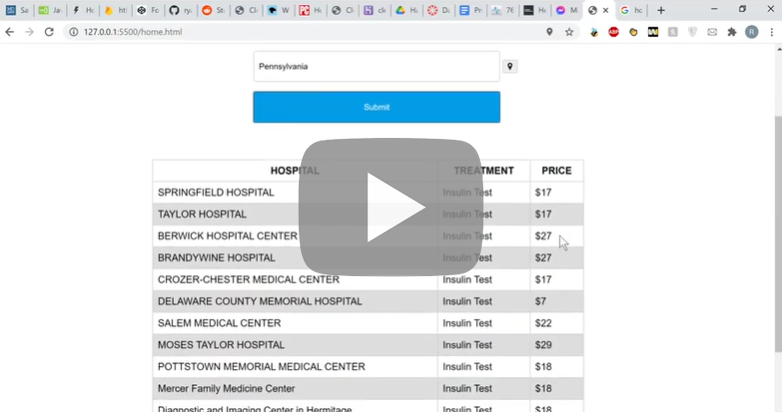Click the Pennsylvania state input field
Image resolution: width=782 pixels, height=412 pixels.
click(x=377, y=66)
